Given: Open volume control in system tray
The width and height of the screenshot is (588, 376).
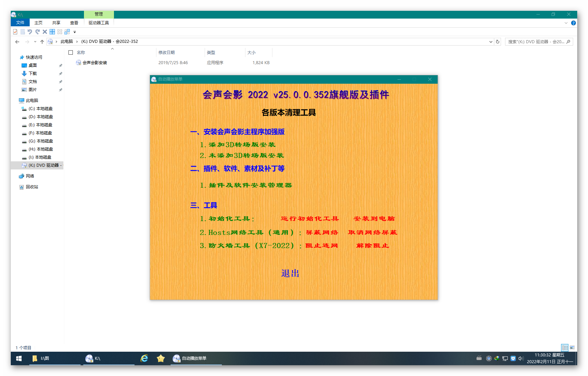Looking at the screenshot, I should (x=521, y=358).
